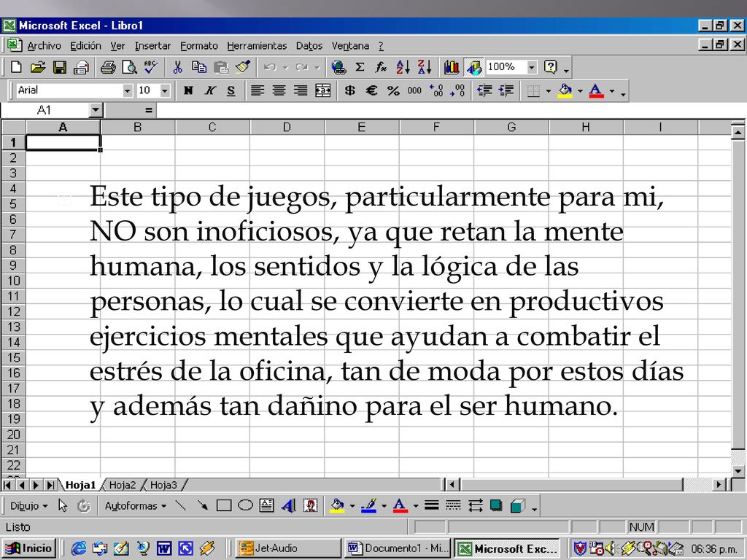Decrease indent icon

point(484,90)
